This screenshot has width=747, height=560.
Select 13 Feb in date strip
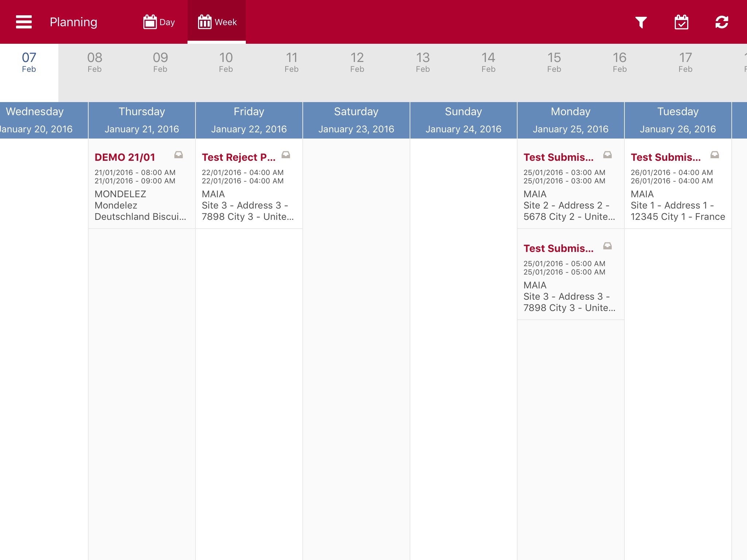tap(423, 62)
